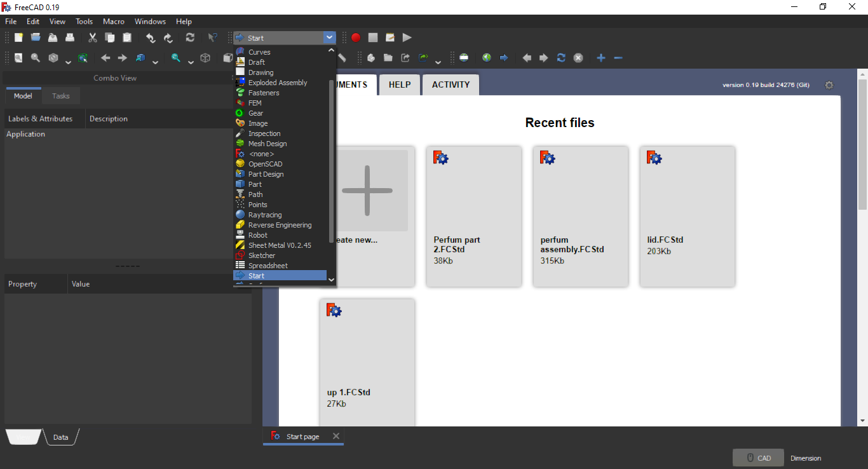The height and width of the screenshot is (469, 868).
Task: Click the Create Group folder icon
Action: tap(388, 58)
